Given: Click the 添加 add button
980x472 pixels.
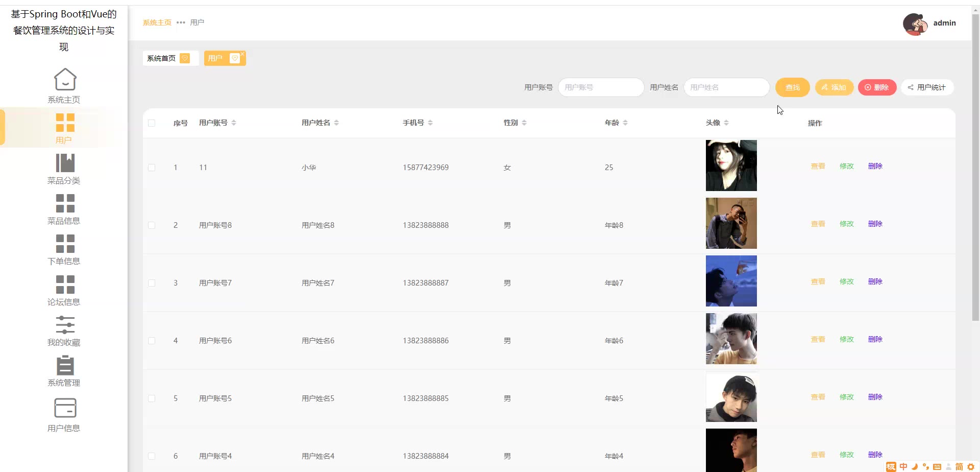Looking at the screenshot, I should coord(834,87).
